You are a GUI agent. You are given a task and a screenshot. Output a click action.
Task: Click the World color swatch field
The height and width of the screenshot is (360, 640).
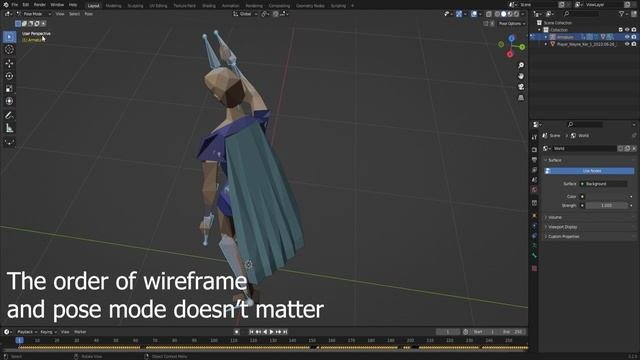pyautogui.click(x=606, y=197)
